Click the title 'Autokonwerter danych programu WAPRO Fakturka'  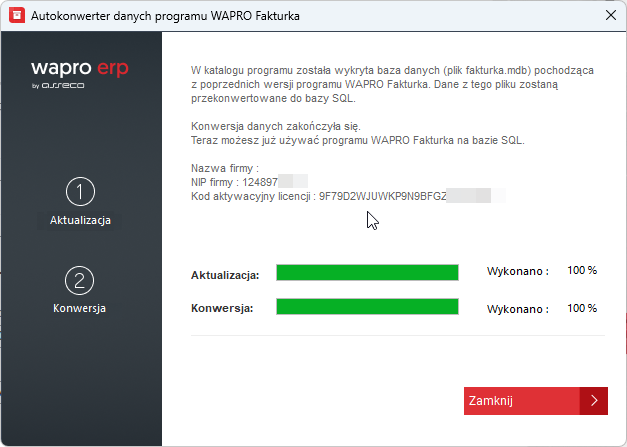[165, 16]
